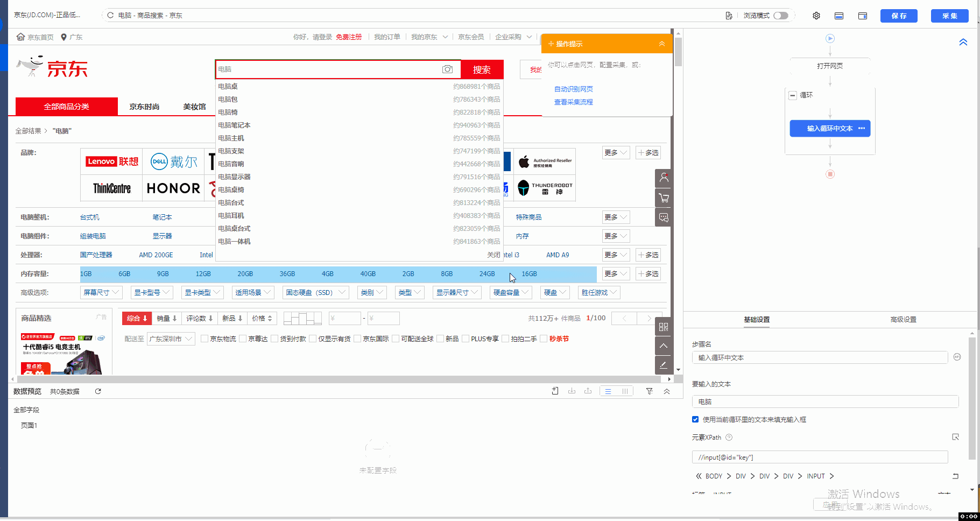Click the import-down icon in data preview toolbar
Screen dimensions: 980x521
pyautogui.click(x=572, y=391)
